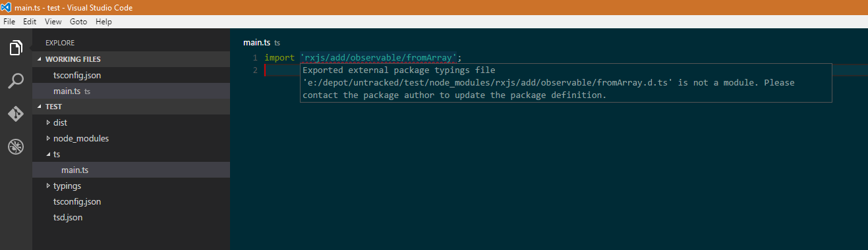Open the File menu
This screenshot has width=868, height=250.
pos(9,22)
